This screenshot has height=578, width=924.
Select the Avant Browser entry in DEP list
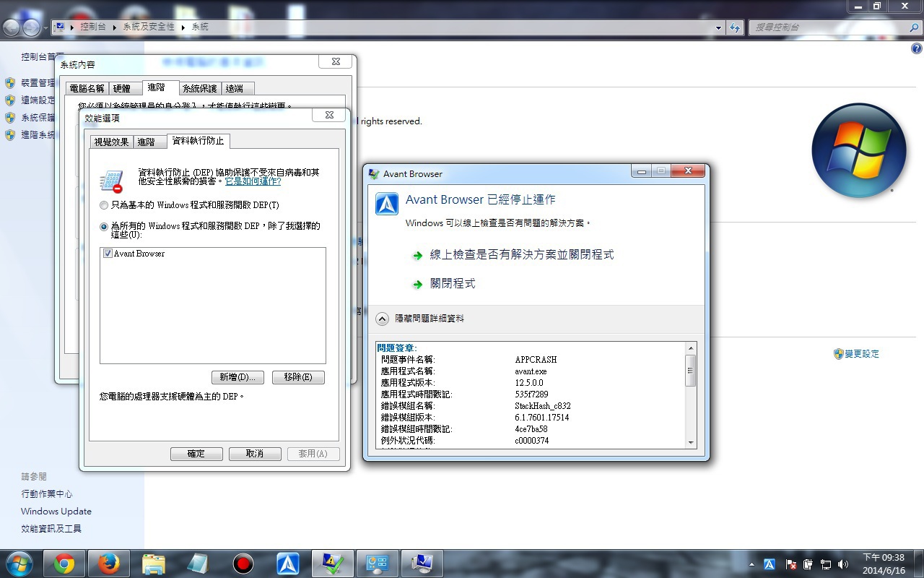(x=139, y=254)
